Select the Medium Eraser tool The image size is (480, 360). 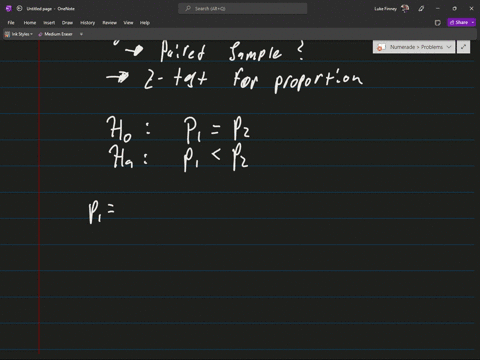tap(55, 34)
